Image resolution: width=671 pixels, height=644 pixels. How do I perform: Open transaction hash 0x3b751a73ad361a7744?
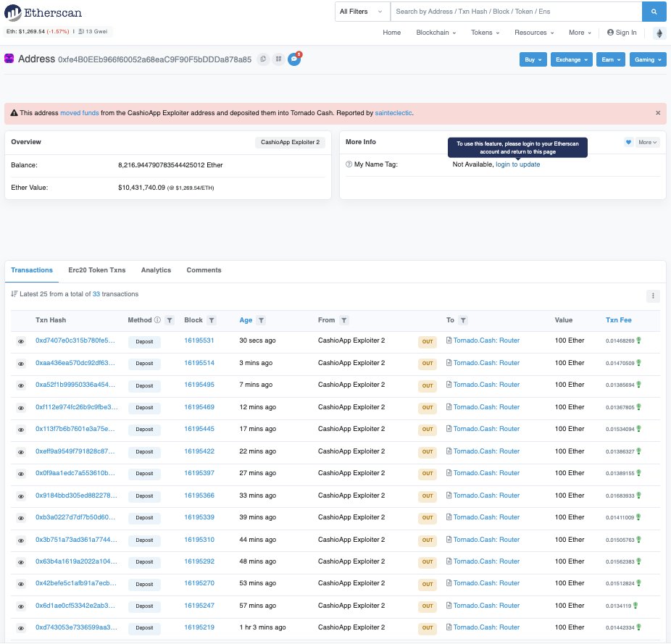pyautogui.click(x=76, y=540)
